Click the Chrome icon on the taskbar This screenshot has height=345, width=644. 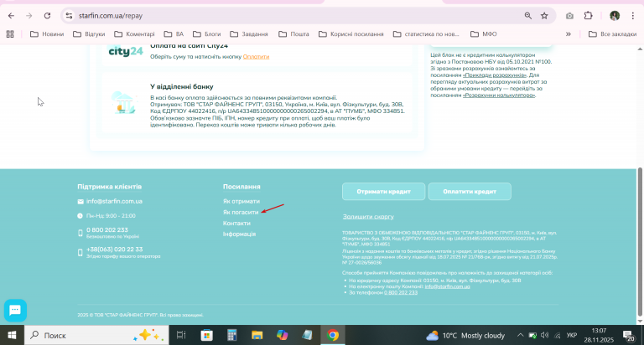(333, 335)
